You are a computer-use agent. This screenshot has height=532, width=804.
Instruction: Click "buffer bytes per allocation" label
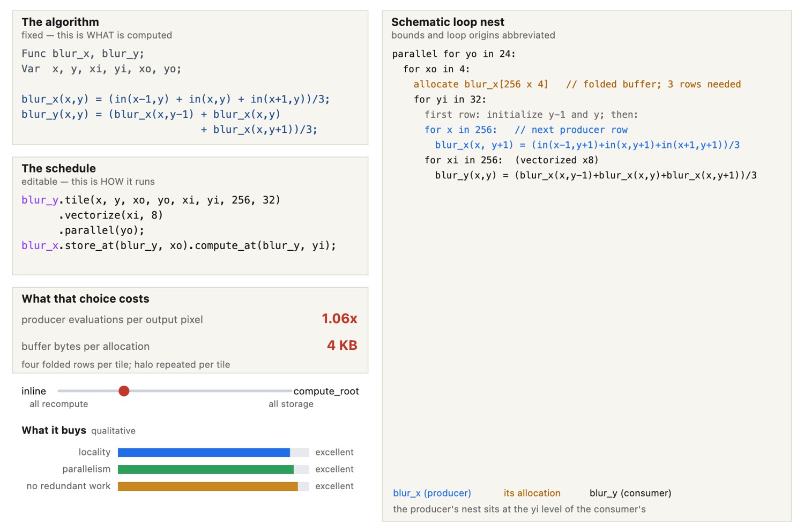86,347
